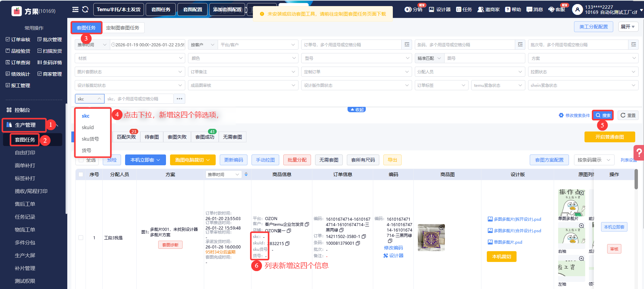Open the 设计器 in the top bar
Screen dimensions: 644x289
tap(440, 9)
